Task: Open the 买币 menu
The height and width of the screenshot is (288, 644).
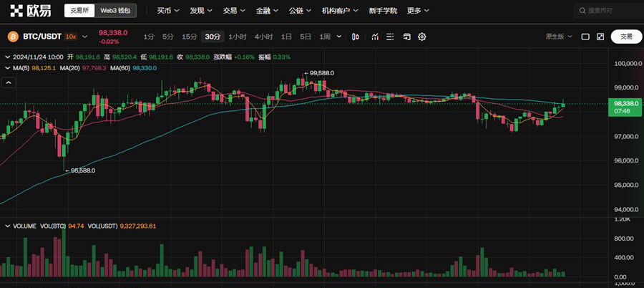Action: 168,11
